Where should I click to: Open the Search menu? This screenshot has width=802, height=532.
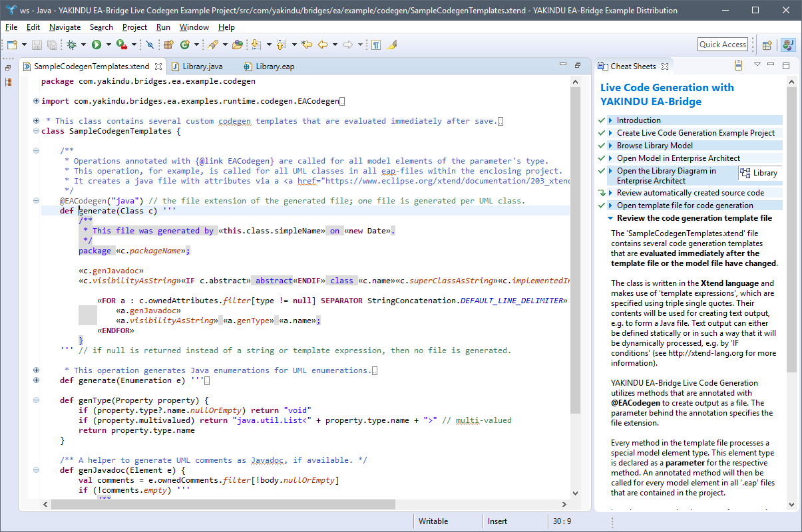(x=101, y=27)
